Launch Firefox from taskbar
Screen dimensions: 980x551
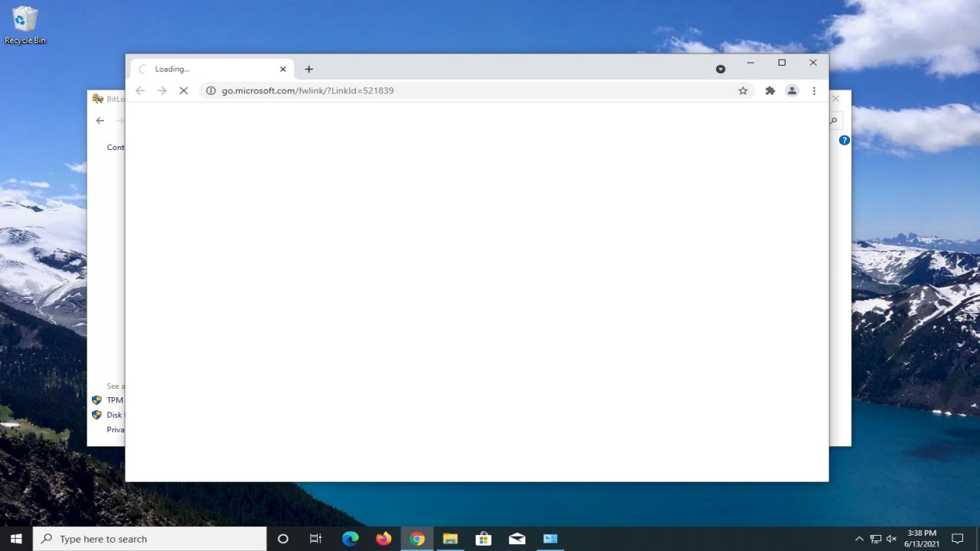[384, 539]
